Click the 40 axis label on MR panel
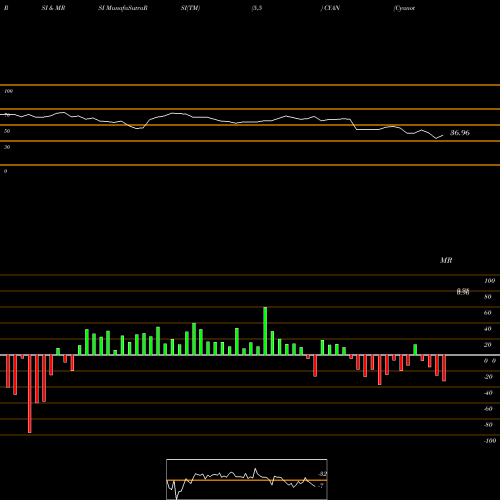The image size is (500, 500). [488, 329]
